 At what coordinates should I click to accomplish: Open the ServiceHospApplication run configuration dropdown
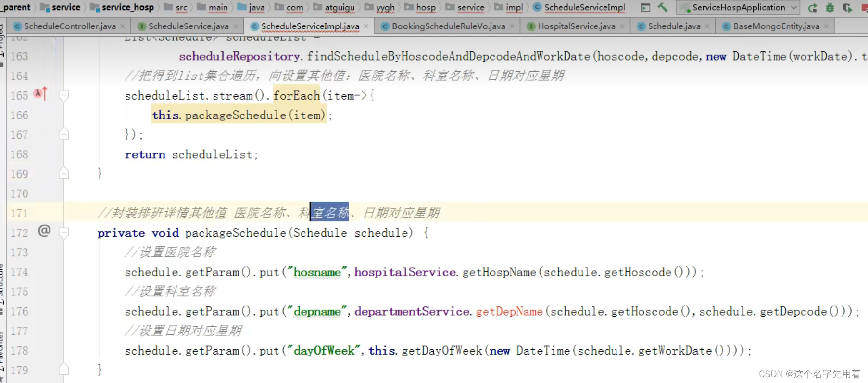click(x=738, y=8)
